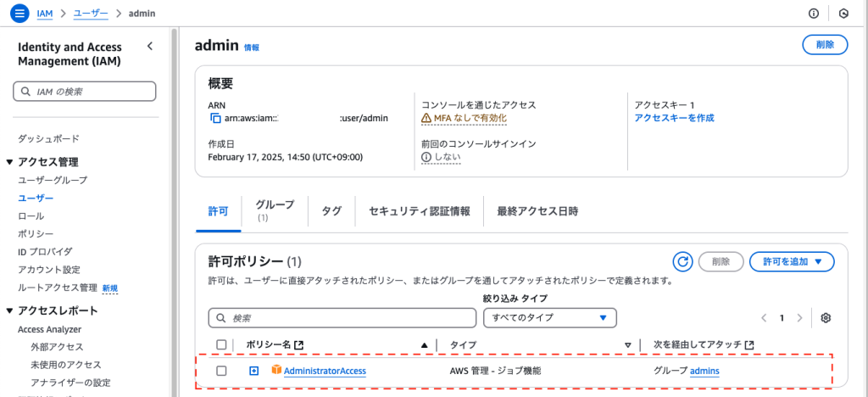The width and height of the screenshot is (868, 397).
Task: Click the policy 検索 search field
Action: pos(342,318)
